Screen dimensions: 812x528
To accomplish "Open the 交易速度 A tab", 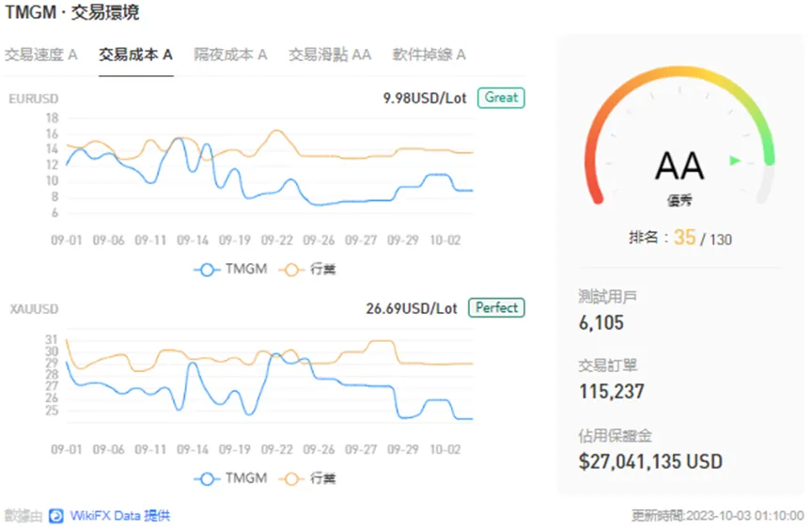I will pyautogui.click(x=41, y=54).
